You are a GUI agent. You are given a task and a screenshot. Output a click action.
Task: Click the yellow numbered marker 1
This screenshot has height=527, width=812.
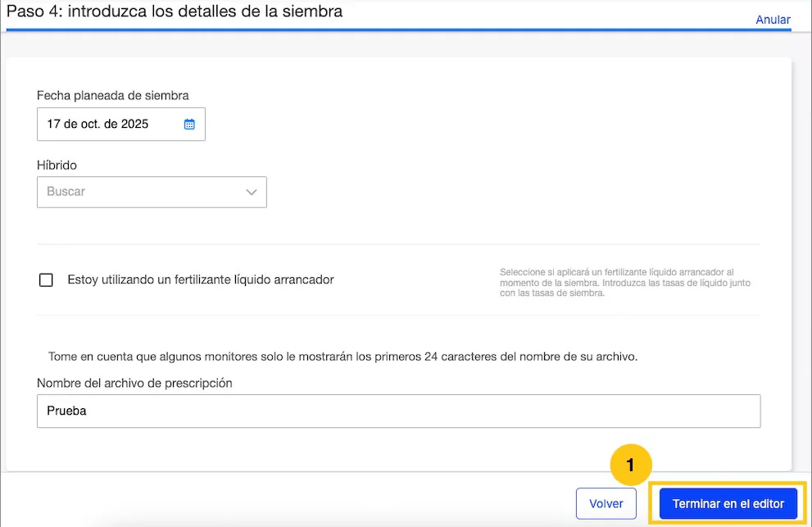630,466
